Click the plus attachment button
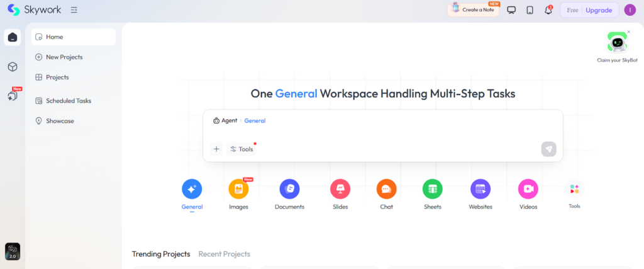Screen dimensions: 644x269 pos(216,149)
